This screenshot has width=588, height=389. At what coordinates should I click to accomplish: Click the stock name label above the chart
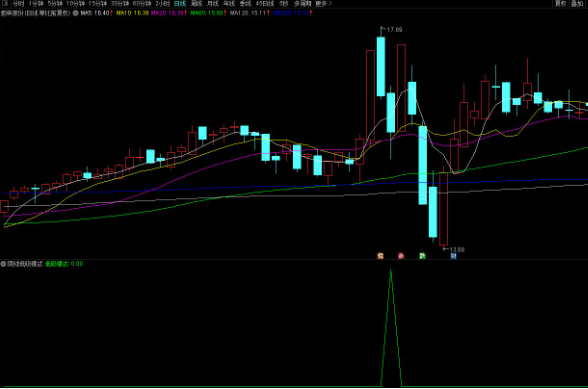pyautogui.click(x=36, y=13)
